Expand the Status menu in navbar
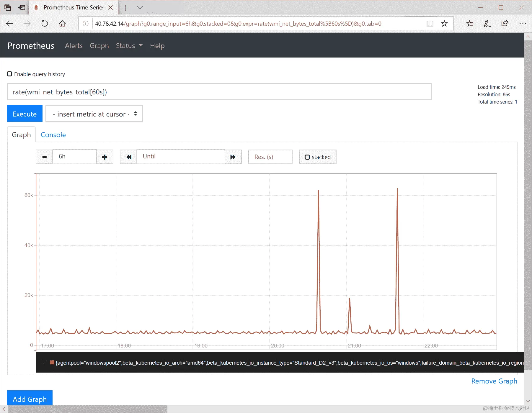The image size is (532, 413). (129, 46)
